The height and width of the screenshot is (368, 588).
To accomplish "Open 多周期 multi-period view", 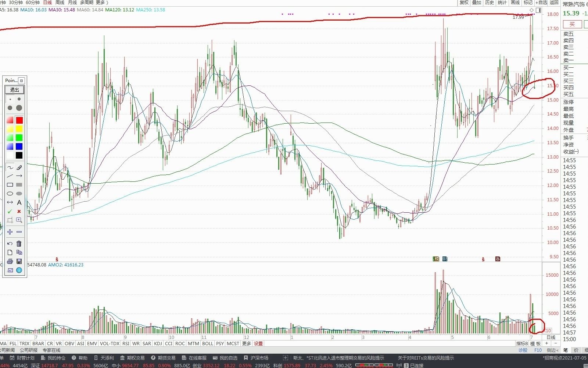I will [x=87, y=3].
